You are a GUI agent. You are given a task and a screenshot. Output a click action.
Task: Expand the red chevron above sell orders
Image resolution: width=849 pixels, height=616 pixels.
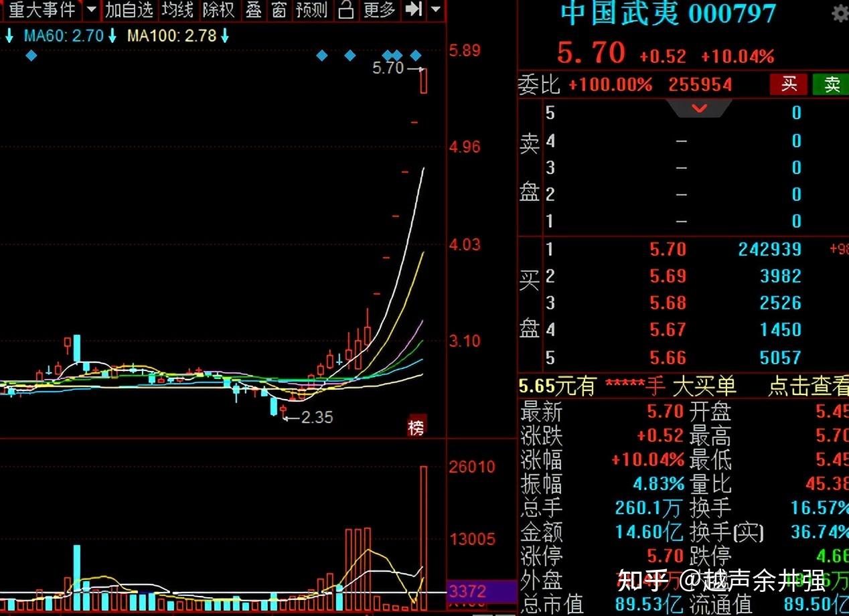click(700, 108)
